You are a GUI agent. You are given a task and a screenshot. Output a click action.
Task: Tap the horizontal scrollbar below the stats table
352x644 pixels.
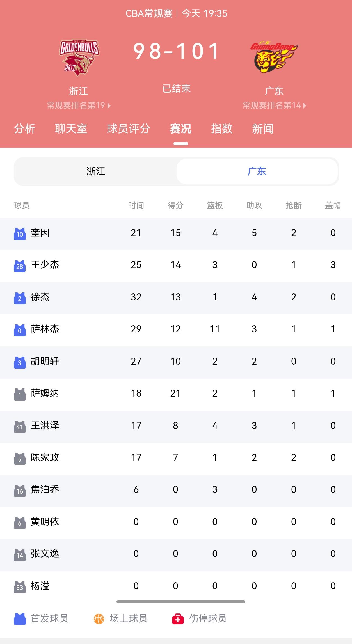tap(181, 602)
